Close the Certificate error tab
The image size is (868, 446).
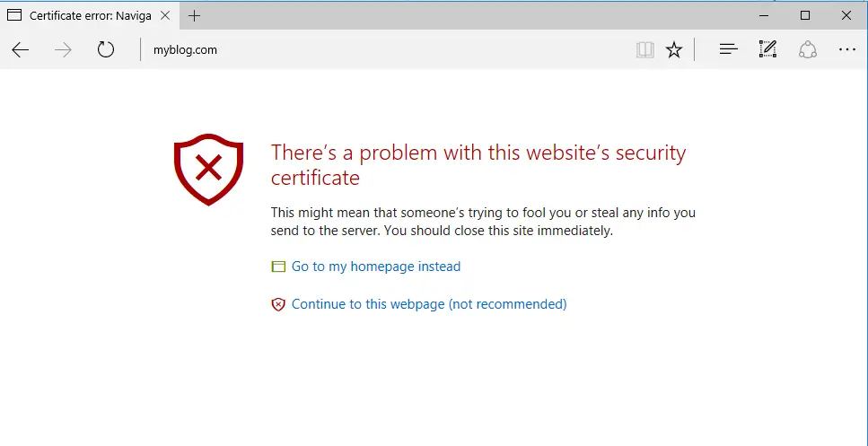coord(165,15)
